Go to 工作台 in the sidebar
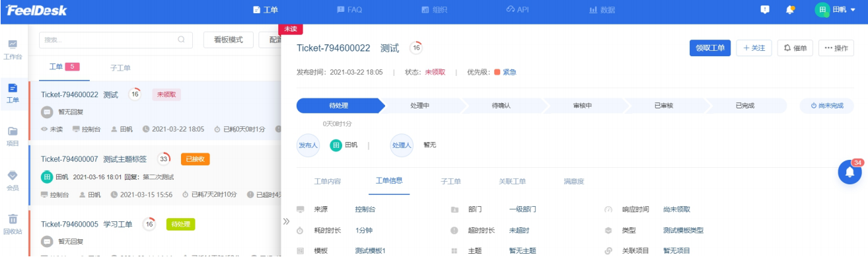 pyautogui.click(x=13, y=50)
